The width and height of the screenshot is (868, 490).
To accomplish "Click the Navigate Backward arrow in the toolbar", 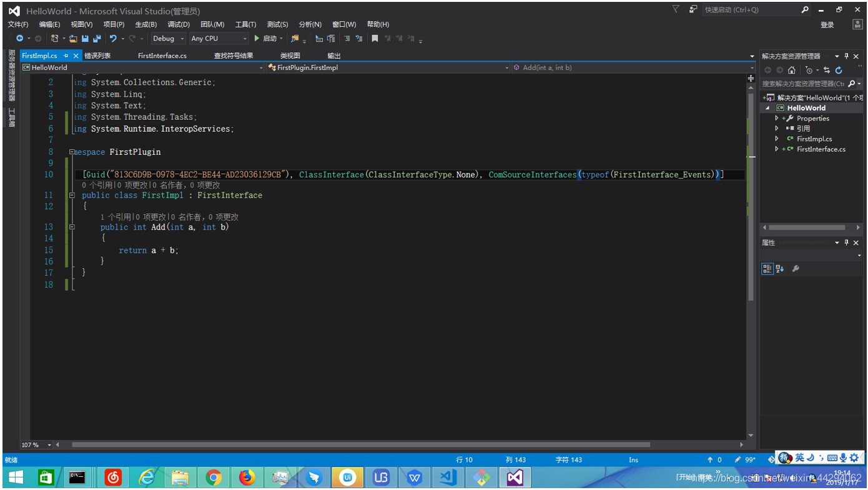I will point(19,39).
